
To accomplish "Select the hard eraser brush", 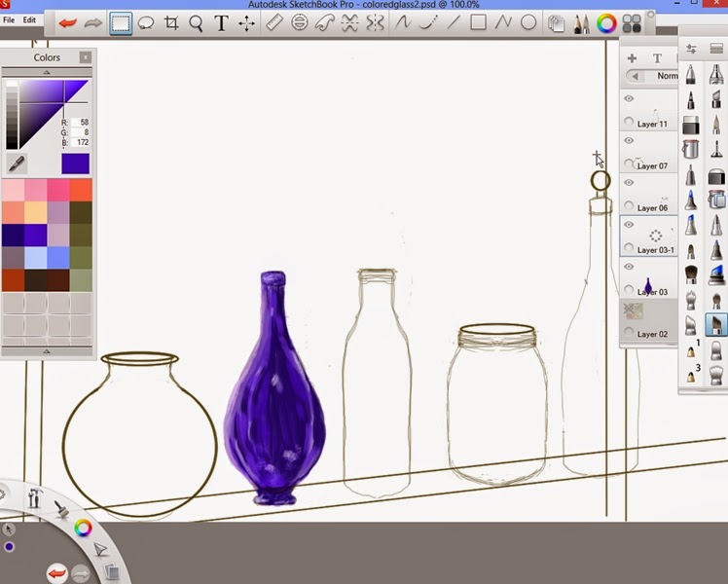I will 691,125.
